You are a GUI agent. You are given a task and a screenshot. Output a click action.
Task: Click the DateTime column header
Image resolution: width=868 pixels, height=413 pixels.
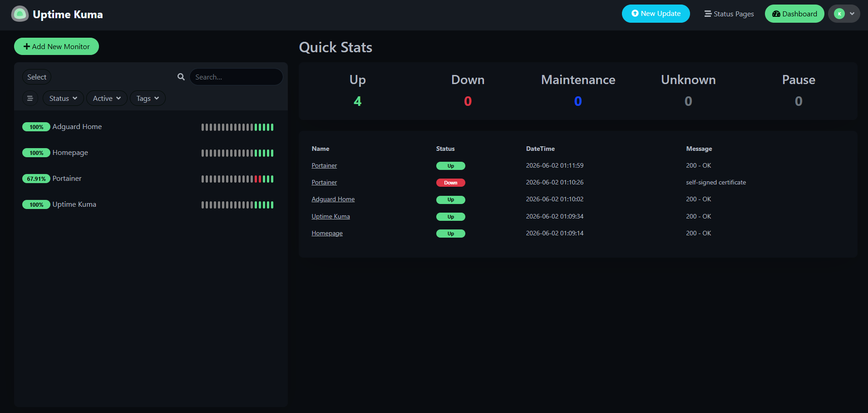tap(540, 149)
